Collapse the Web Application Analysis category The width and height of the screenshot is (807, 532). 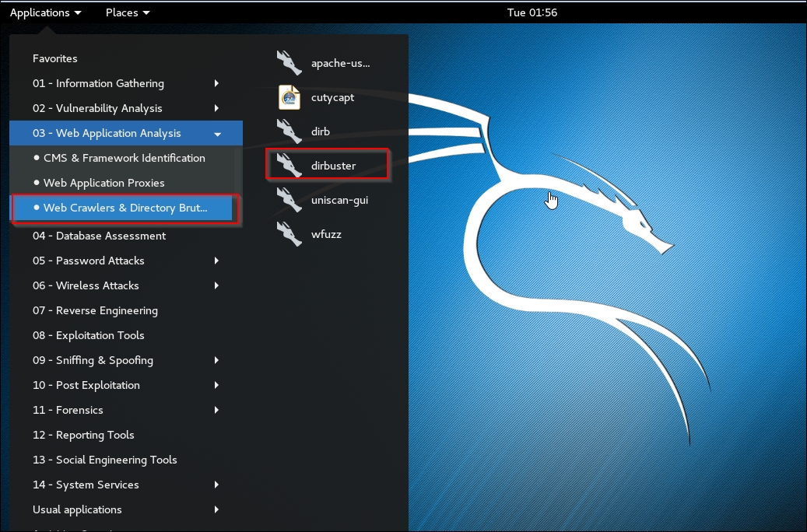(217, 134)
